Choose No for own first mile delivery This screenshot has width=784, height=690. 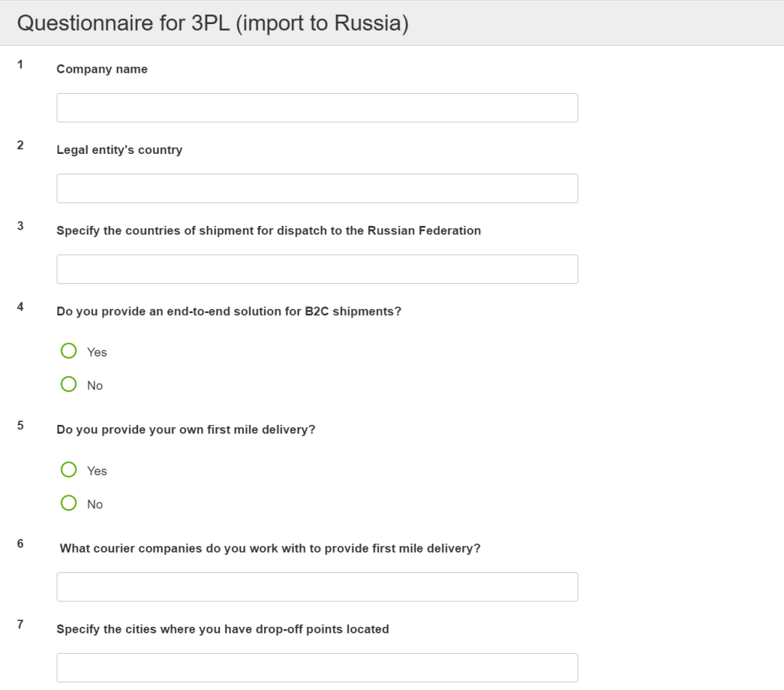point(69,503)
